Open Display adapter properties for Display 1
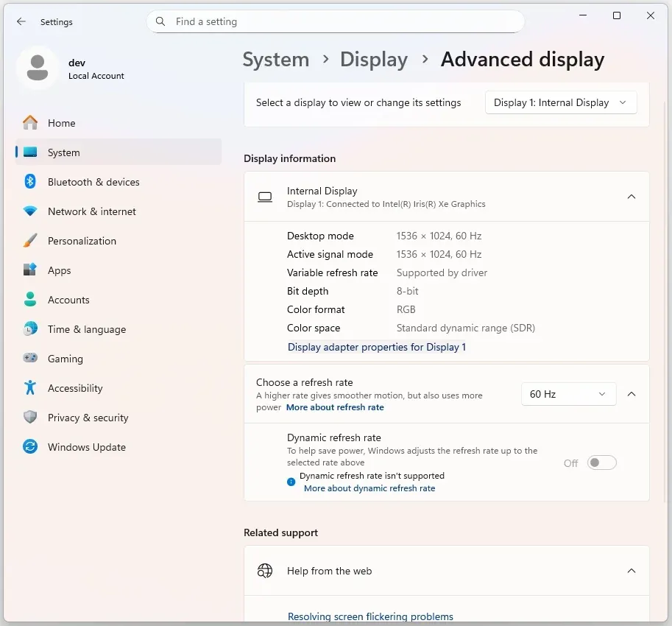This screenshot has width=672, height=626. click(x=376, y=347)
